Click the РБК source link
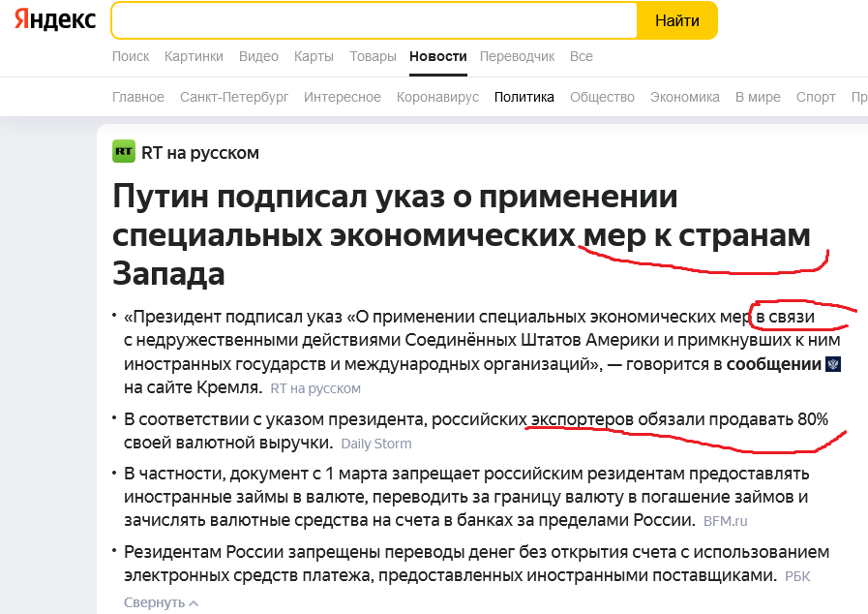868x614 pixels. (797, 576)
